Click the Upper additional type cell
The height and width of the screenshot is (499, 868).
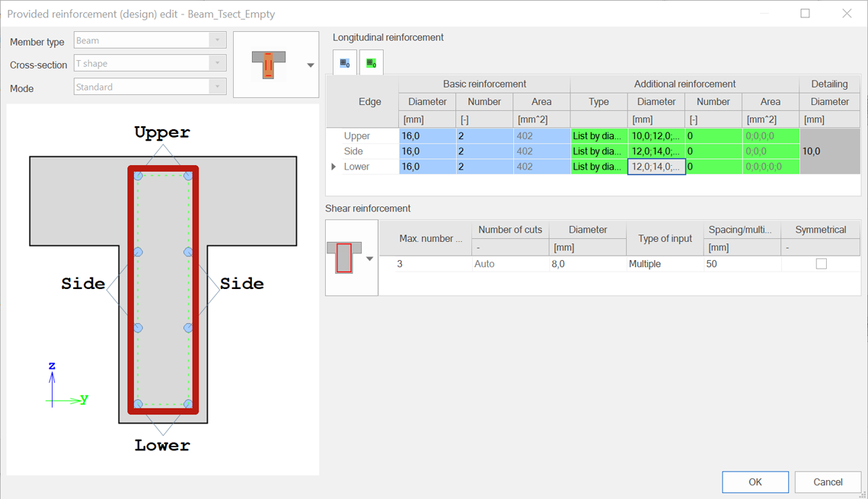(x=599, y=135)
